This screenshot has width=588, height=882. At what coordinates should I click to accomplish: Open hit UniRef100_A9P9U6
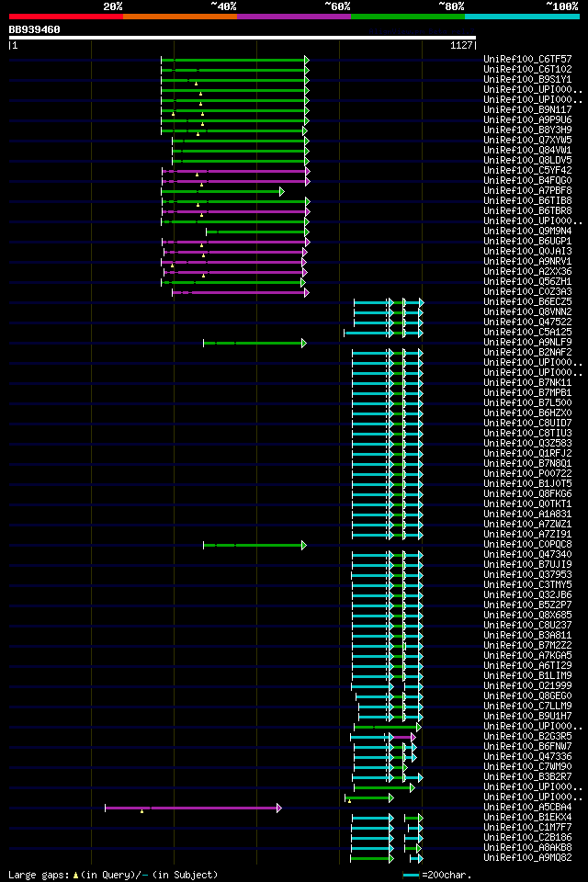coord(527,119)
